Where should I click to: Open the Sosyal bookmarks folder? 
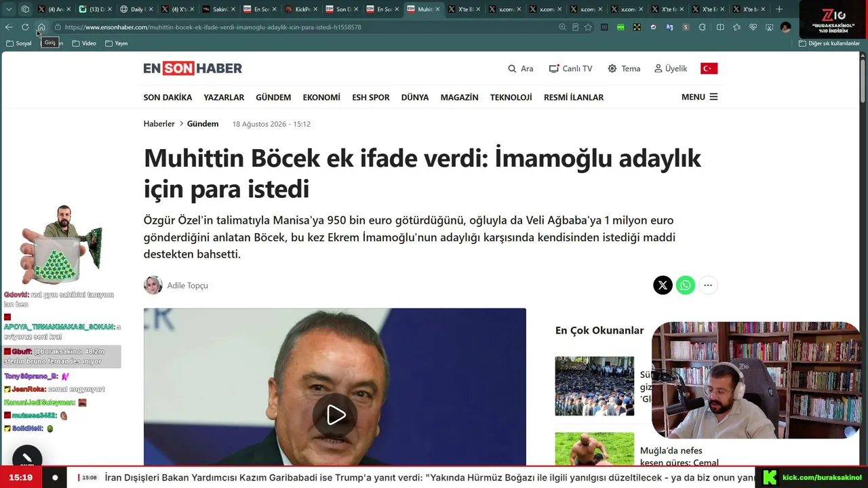tap(19, 43)
